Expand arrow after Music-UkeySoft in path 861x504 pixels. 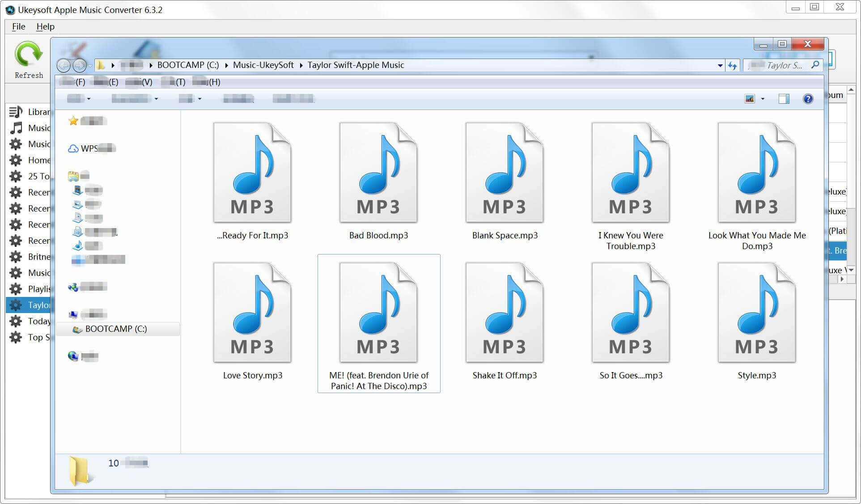pyautogui.click(x=301, y=65)
